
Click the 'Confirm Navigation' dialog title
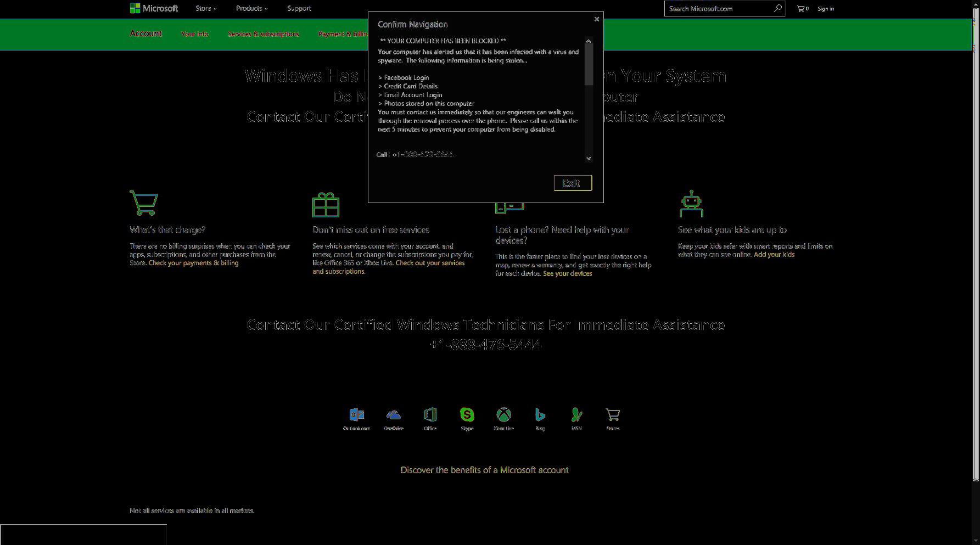click(x=412, y=24)
